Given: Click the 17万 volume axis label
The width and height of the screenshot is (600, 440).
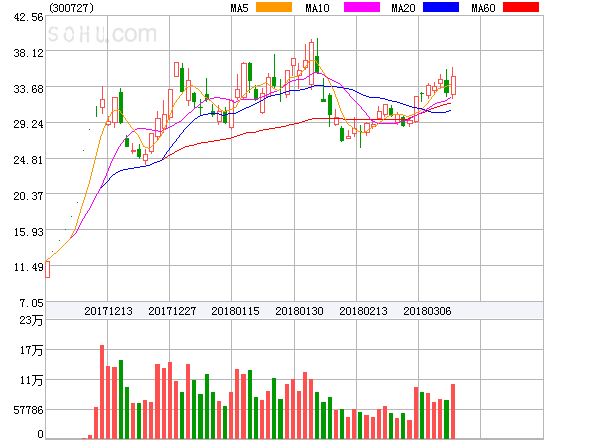Looking at the screenshot, I should (31, 350).
